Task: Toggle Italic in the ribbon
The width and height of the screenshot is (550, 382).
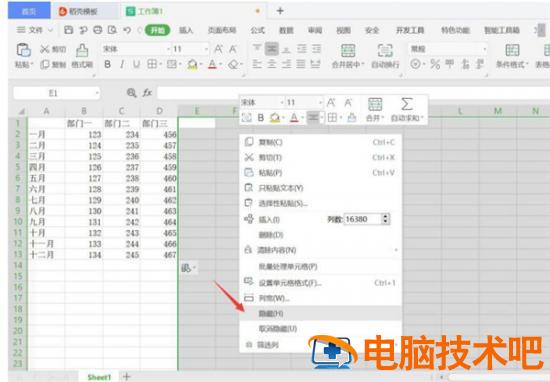Action: coord(122,64)
